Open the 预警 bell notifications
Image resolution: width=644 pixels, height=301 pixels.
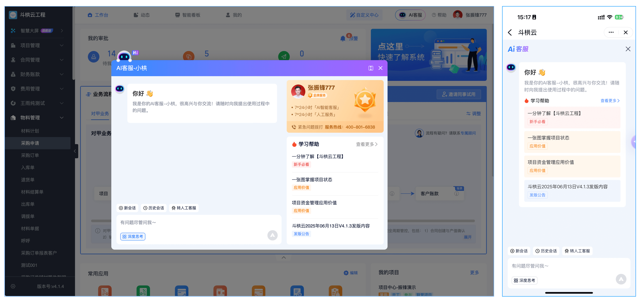pyautogui.click(x=349, y=38)
